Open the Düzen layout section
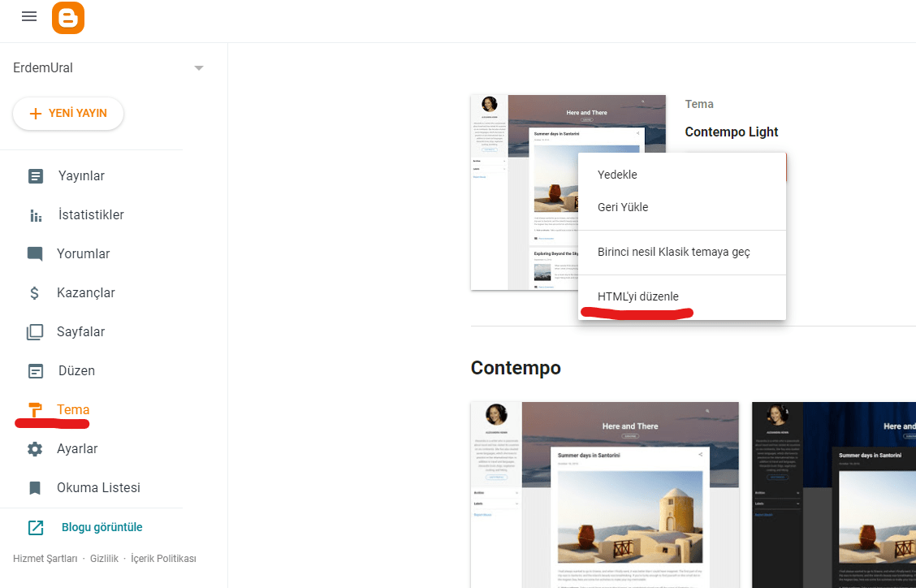 coord(76,371)
